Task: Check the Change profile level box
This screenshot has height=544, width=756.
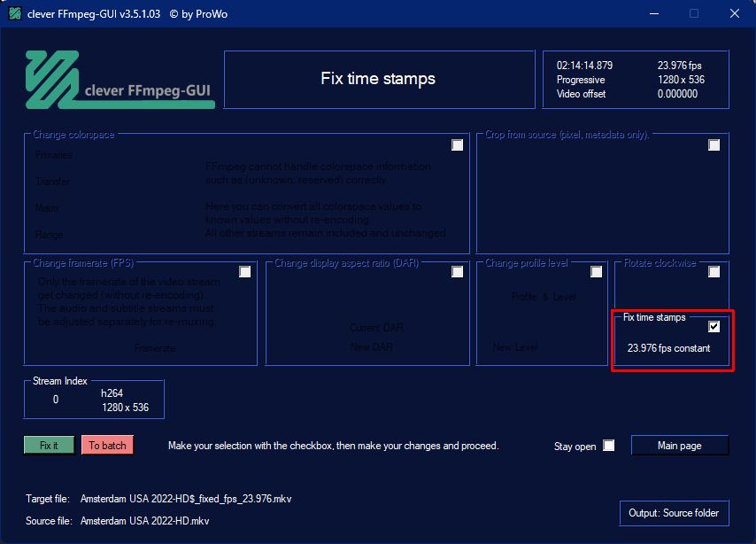Action: coord(597,272)
